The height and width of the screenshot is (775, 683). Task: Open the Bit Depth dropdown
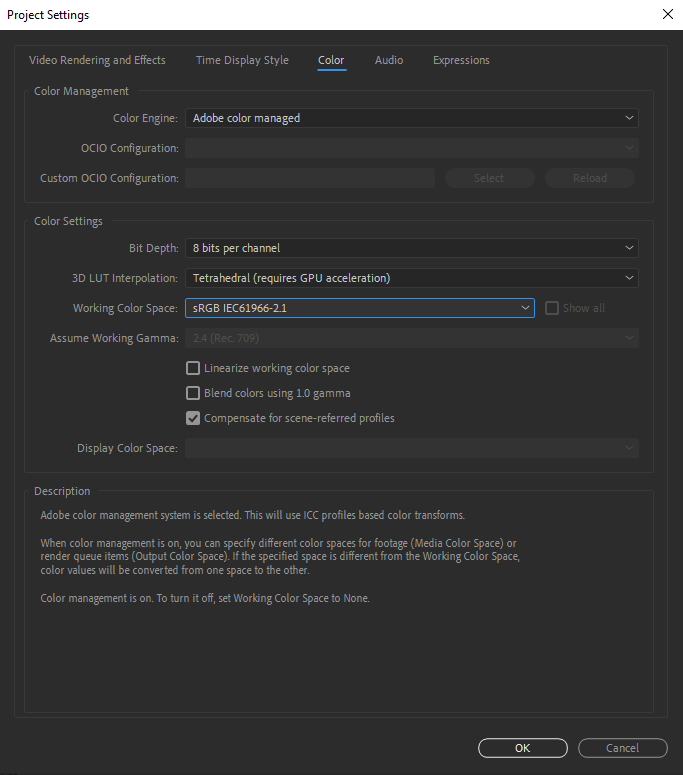[x=411, y=248]
